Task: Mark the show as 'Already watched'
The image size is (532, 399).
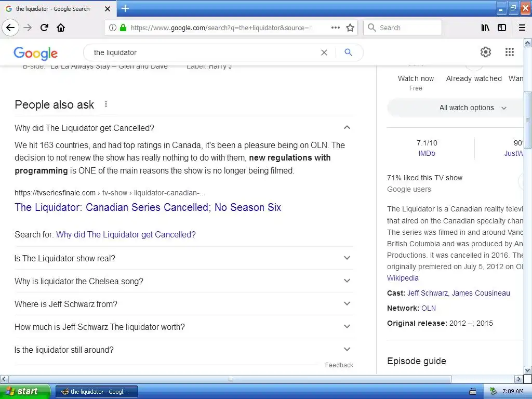Action: (x=474, y=79)
